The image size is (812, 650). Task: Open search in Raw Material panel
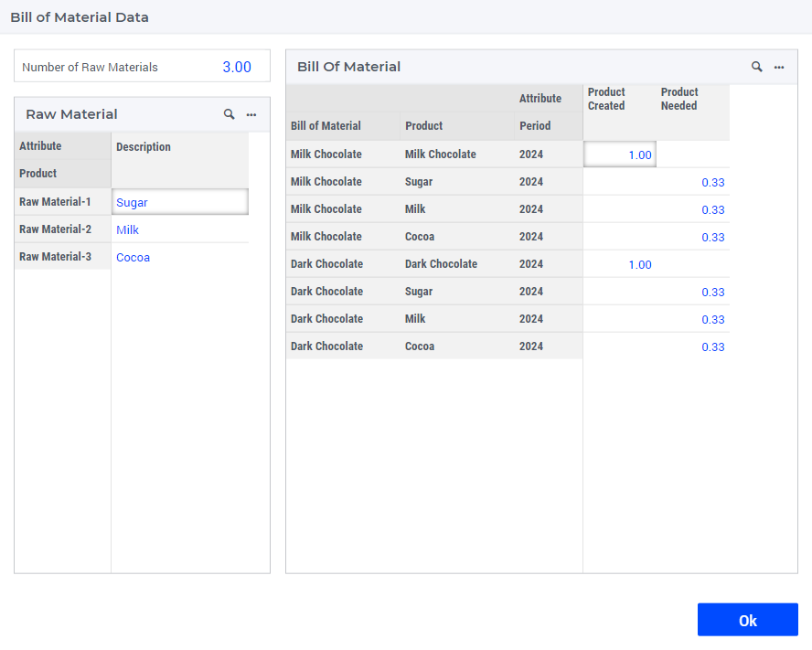coord(229,114)
